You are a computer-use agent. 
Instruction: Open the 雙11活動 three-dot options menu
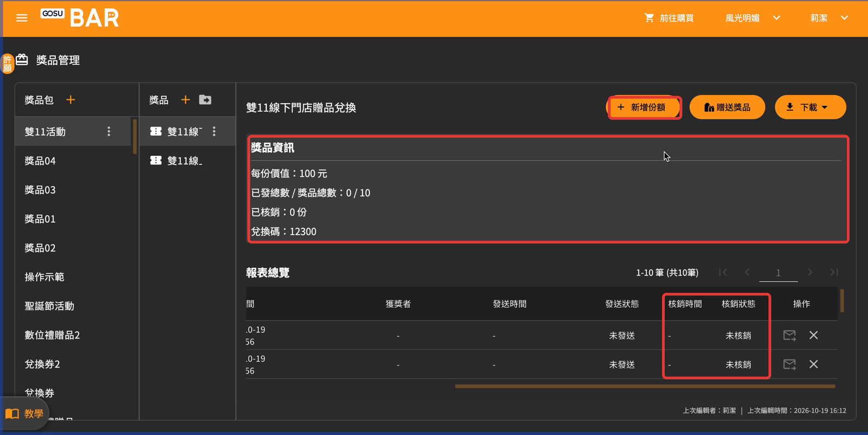coord(109,131)
